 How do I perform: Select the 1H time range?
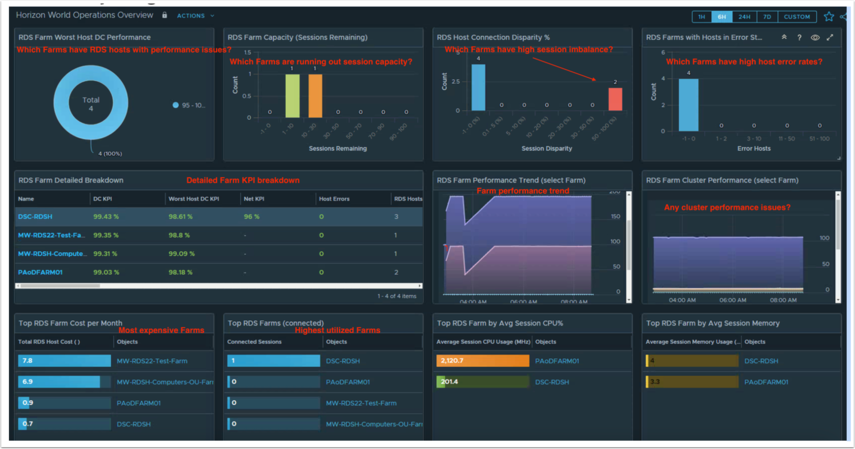tap(702, 17)
